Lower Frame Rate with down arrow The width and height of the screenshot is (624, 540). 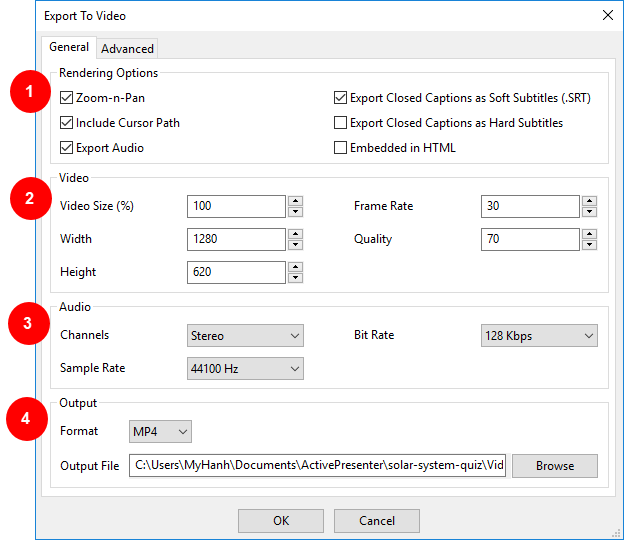click(589, 211)
